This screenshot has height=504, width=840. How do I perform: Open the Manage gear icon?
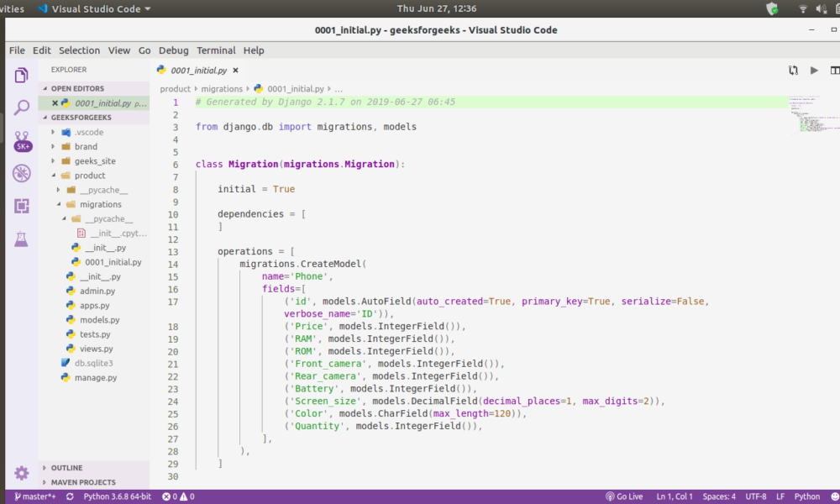pos(22,473)
